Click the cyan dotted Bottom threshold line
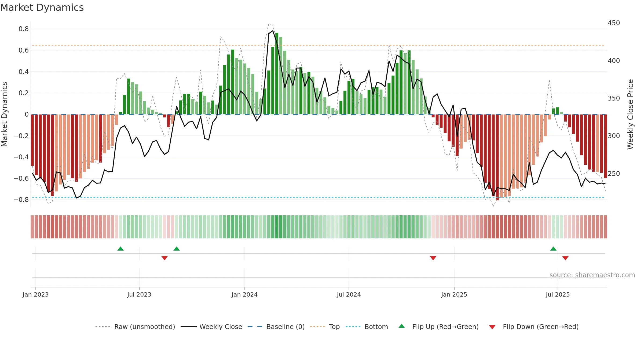 point(318,198)
